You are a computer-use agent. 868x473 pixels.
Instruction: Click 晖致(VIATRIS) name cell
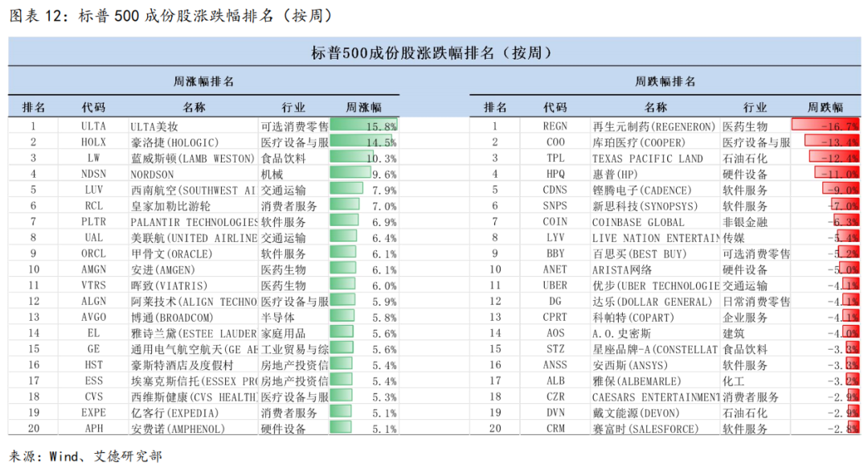click(x=169, y=286)
